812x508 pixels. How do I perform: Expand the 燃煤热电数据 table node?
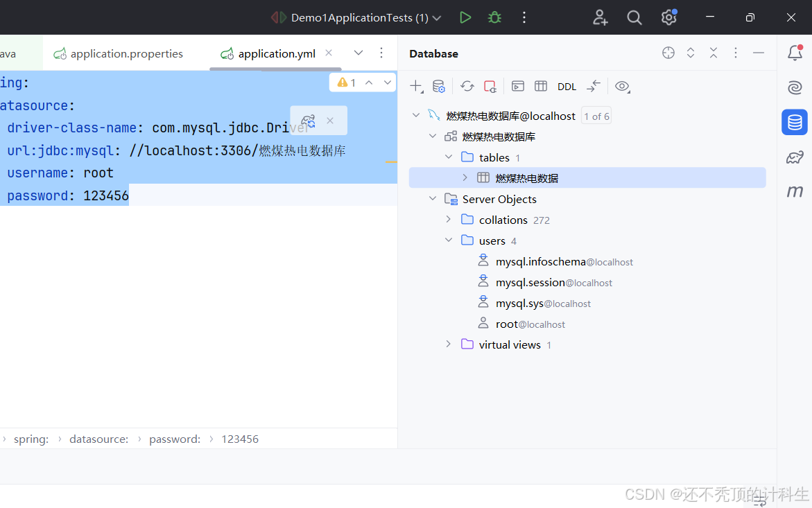[465, 177]
